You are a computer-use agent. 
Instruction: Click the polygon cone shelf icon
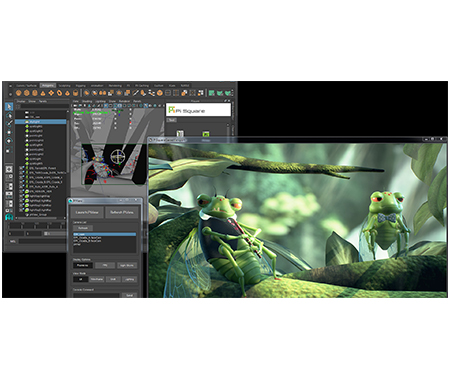click(x=43, y=93)
